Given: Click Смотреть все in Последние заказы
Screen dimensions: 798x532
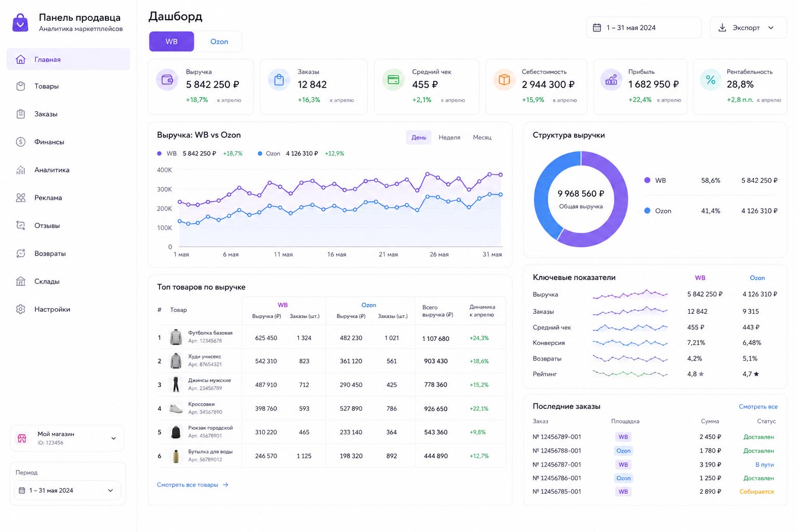Looking at the screenshot, I should point(758,406).
